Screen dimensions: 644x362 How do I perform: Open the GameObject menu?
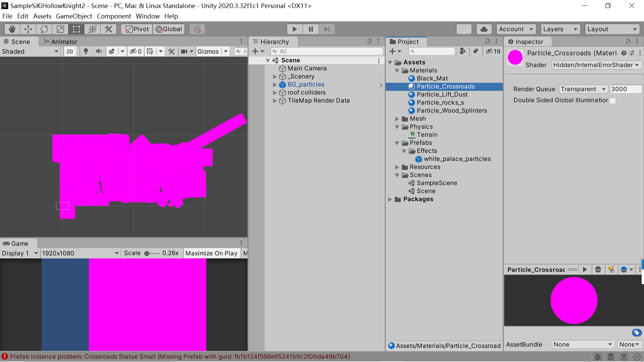(74, 16)
